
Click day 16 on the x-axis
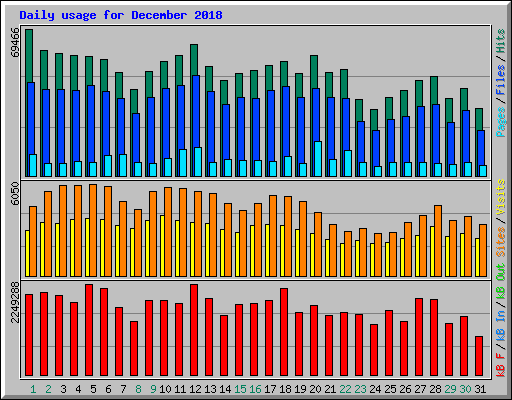tap(255, 389)
